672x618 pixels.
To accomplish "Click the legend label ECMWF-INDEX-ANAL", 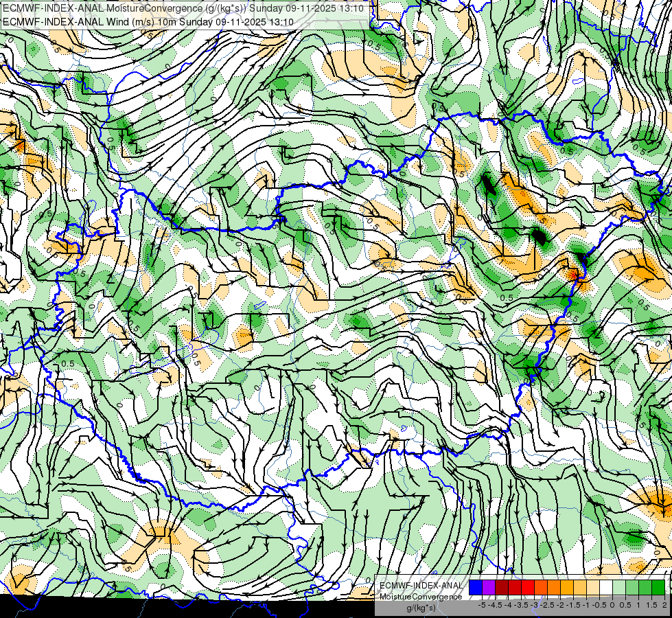I will coord(421,586).
